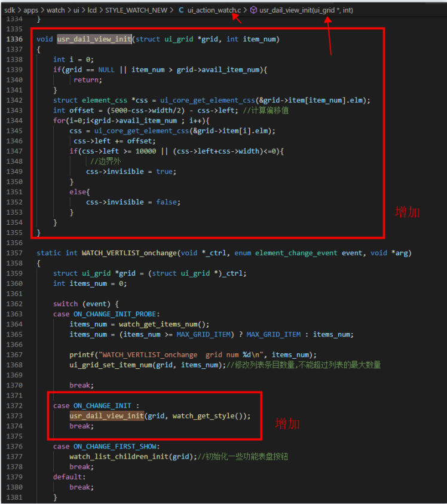
Task: Click 'case ON_CHANGE_FIRST_SHOW:' label
Action: [106, 447]
